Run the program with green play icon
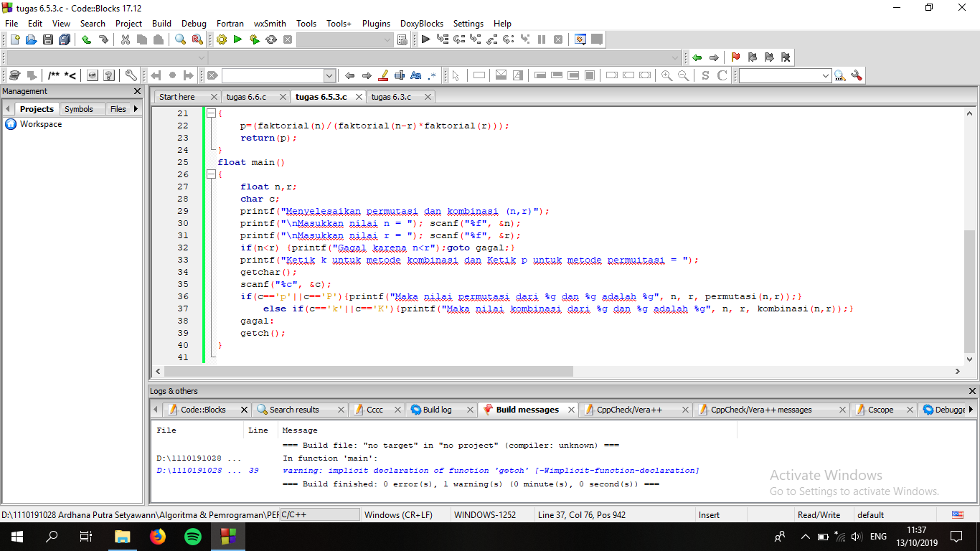 click(x=237, y=39)
